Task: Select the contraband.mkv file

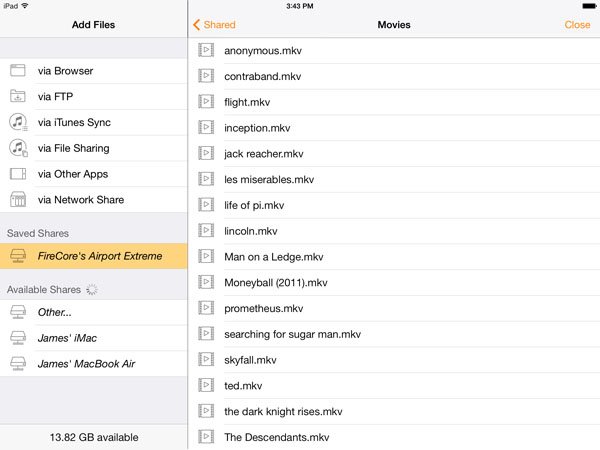Action: tap(394, 76)
